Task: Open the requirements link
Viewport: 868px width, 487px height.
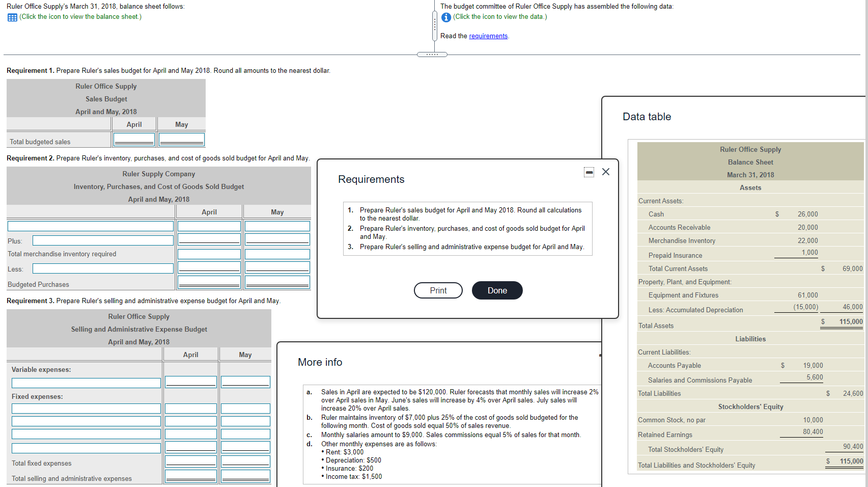Action: (488, 36)
